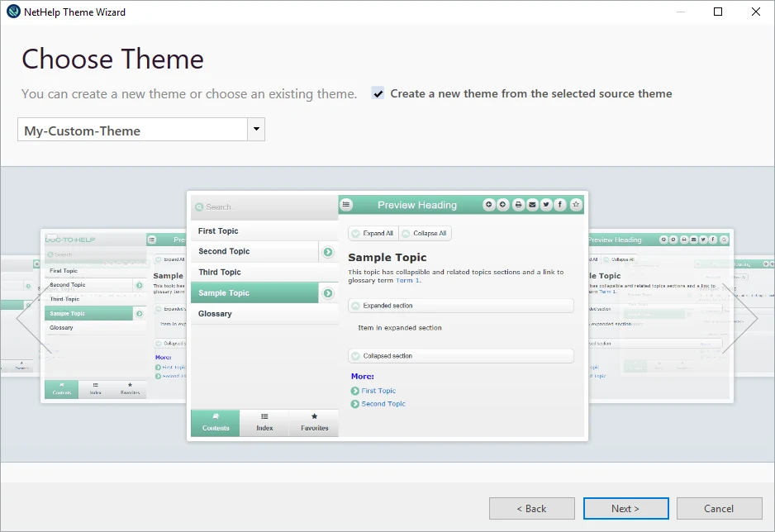
Task: Click the Cancel button
Action: click(x=719, y=508)
